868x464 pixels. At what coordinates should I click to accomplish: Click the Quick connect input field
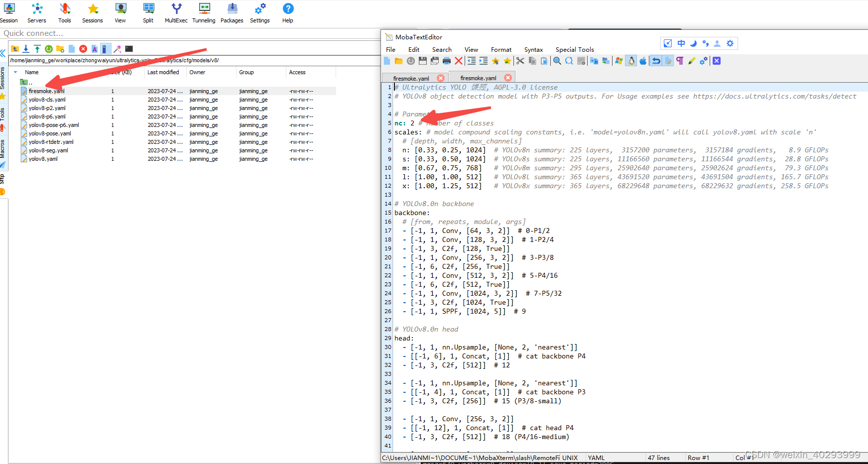point(189,33)
